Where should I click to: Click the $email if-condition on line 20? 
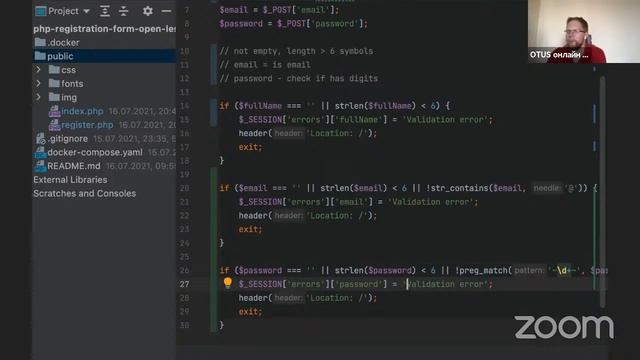click(408, 188)
